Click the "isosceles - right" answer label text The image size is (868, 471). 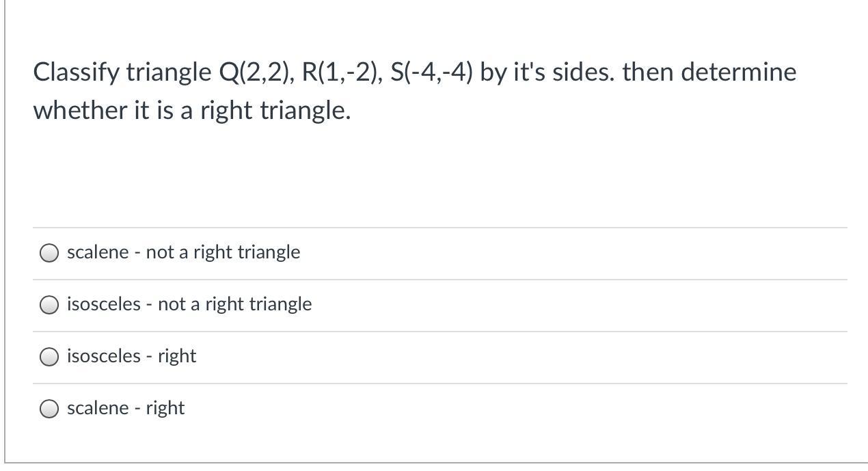click(131, 356)
